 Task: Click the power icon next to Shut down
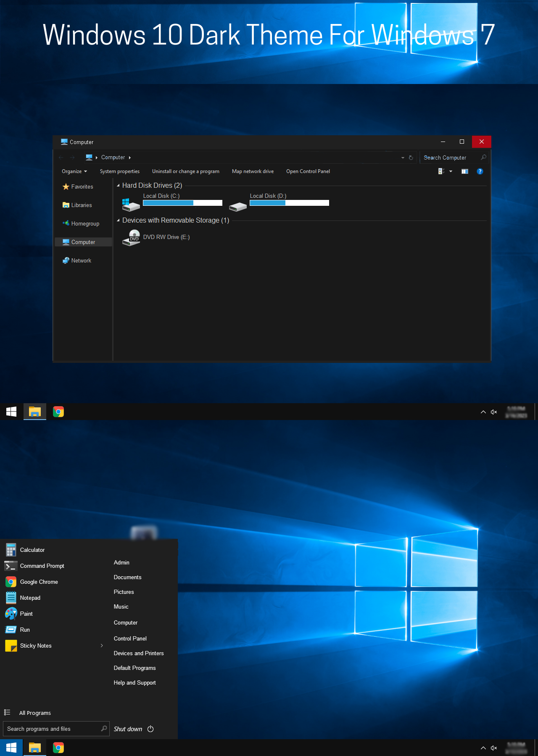coord(150,729)
